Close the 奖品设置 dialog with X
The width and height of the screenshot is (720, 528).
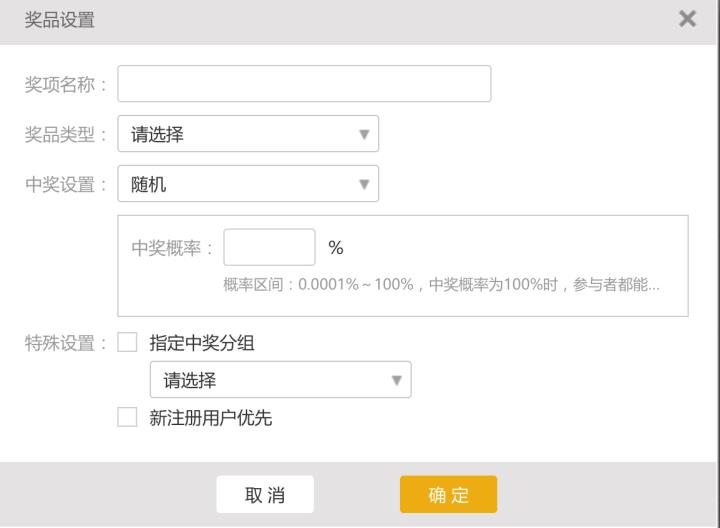click(687, 19)
